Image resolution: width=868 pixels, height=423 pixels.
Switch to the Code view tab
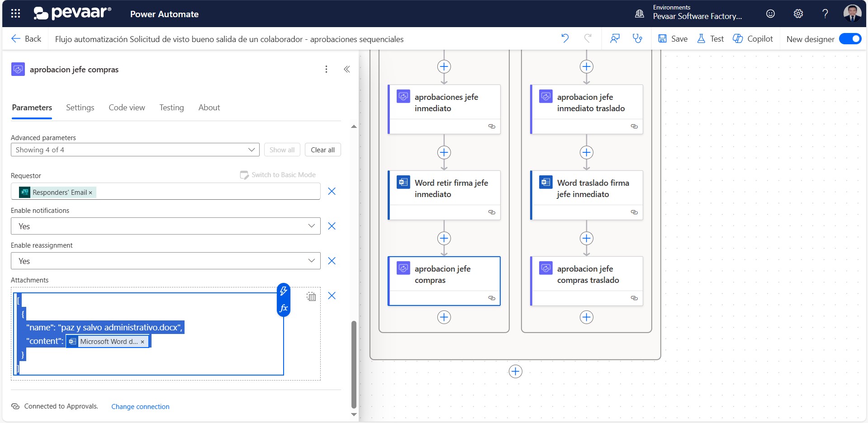click(127, 108)
